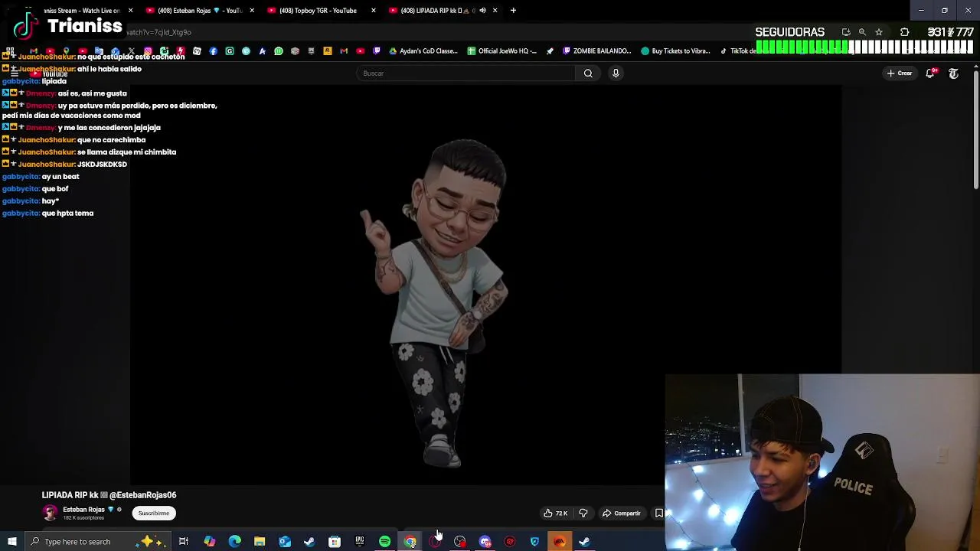This screenshot has width=980, height=551.
Task: Open Buy Tickets to Vibra bookmark
Action: 675,51
